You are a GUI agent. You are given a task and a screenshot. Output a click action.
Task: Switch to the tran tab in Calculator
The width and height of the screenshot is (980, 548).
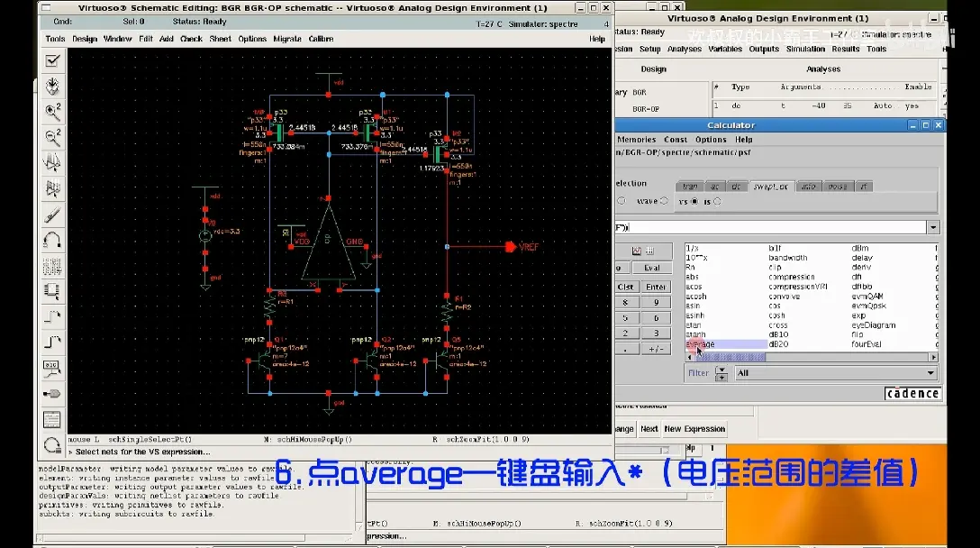point(690,187)
